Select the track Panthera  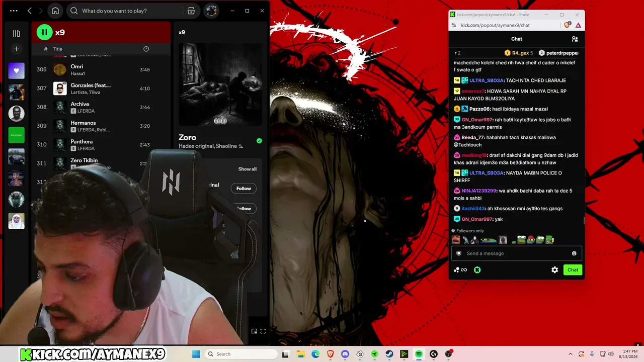101,145
